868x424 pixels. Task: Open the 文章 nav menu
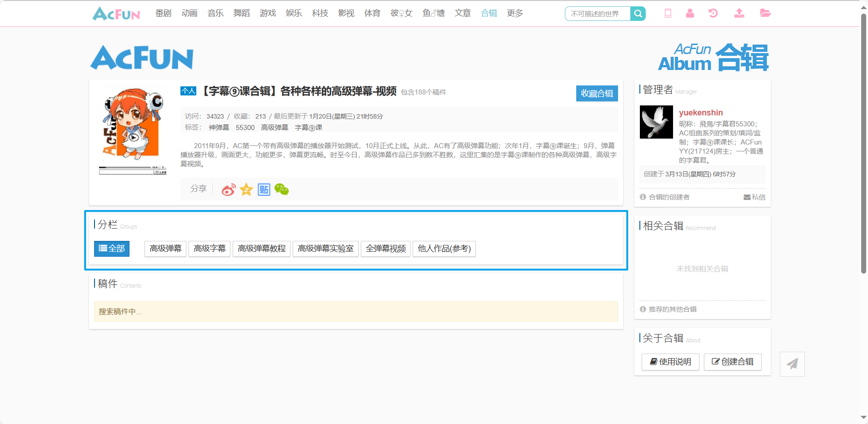pyautogui.click(x=463, y=13)
